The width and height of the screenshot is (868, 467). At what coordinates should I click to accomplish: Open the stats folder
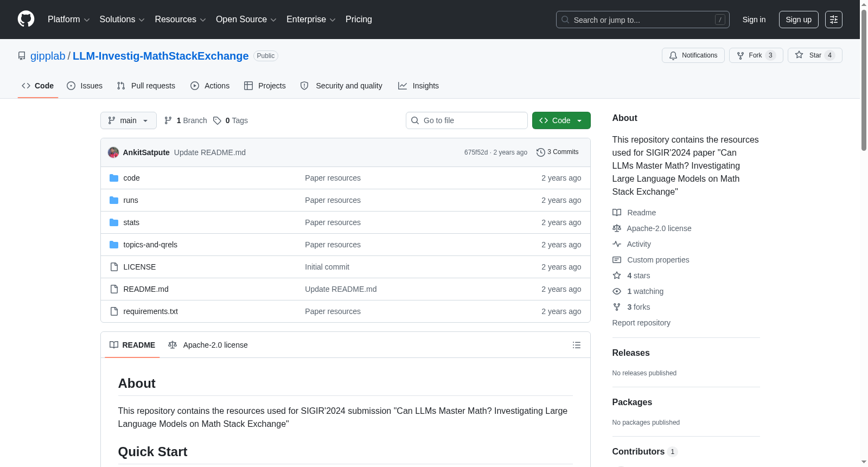pyautogui.click(x=131, y=222)
